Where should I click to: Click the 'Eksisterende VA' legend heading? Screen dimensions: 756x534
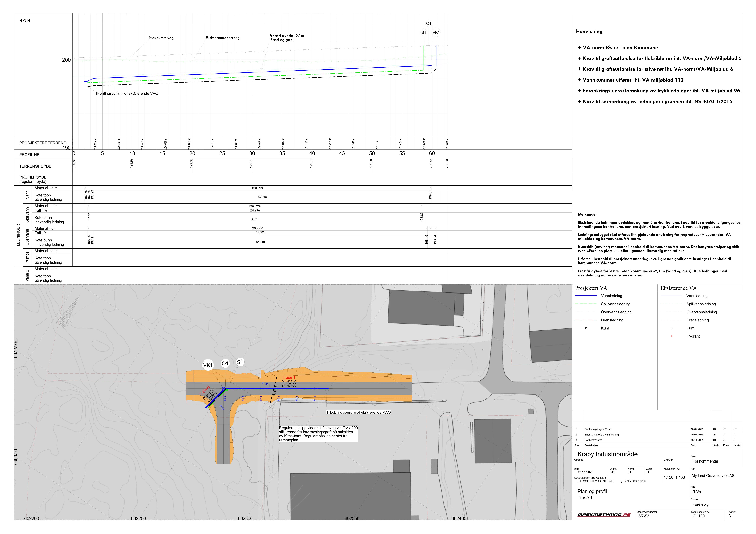tap(679, 288)
